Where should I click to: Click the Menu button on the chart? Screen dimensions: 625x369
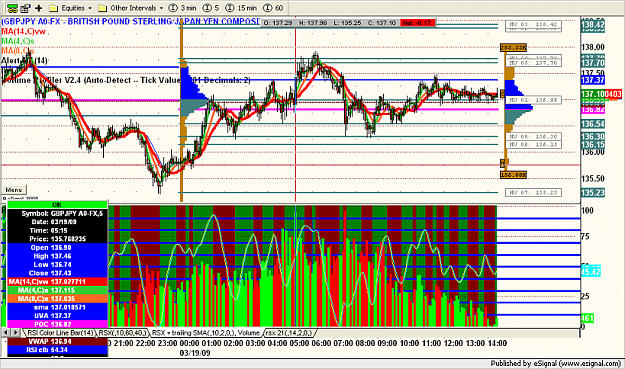tap(14, 190)
